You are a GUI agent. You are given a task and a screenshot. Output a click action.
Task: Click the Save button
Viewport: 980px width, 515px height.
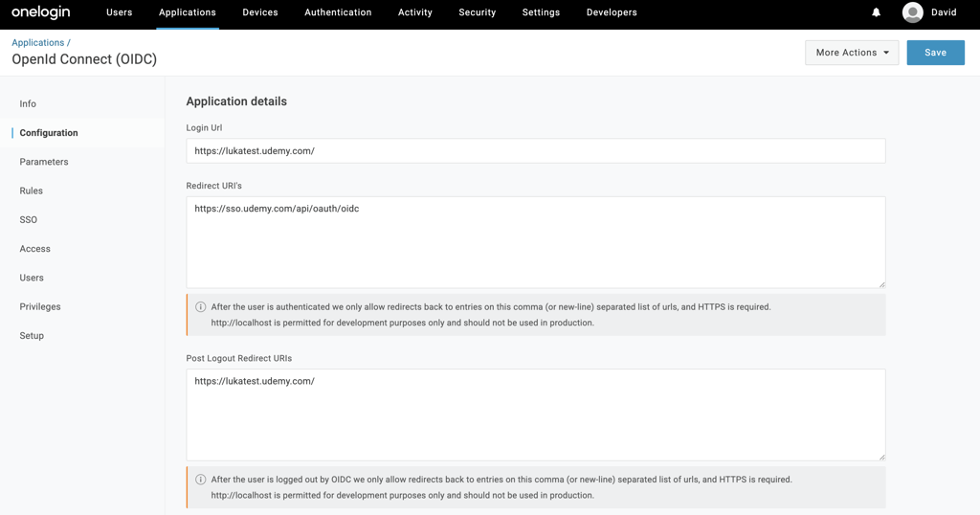coord(936,53)
